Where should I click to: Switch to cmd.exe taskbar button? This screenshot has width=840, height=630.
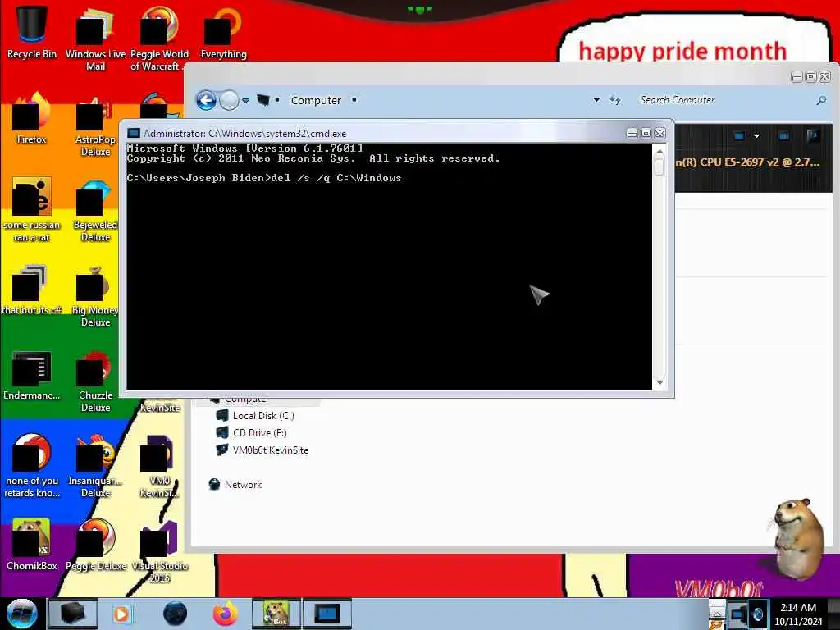click(327, 614)
